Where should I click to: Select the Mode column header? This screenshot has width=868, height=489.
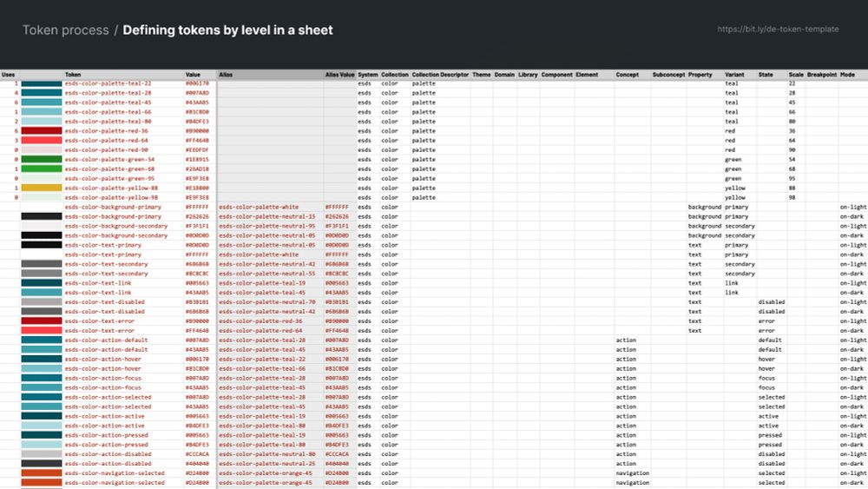click(x=847, y=74)
